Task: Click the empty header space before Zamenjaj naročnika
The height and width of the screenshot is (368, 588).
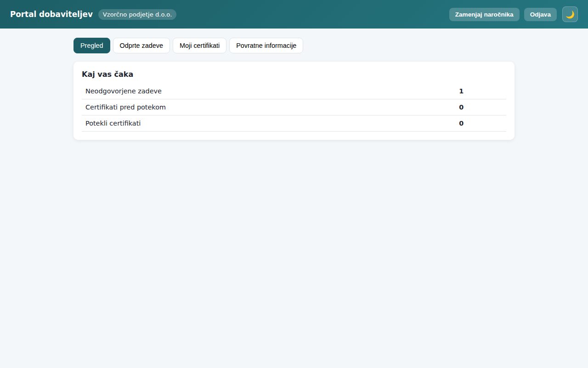Action: point(312,14)
